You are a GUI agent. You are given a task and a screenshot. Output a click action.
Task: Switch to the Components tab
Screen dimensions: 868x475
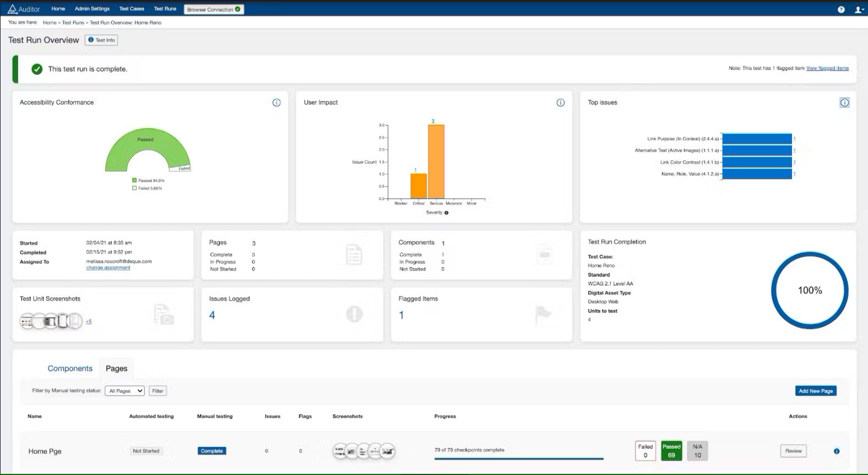coord(70,369)
